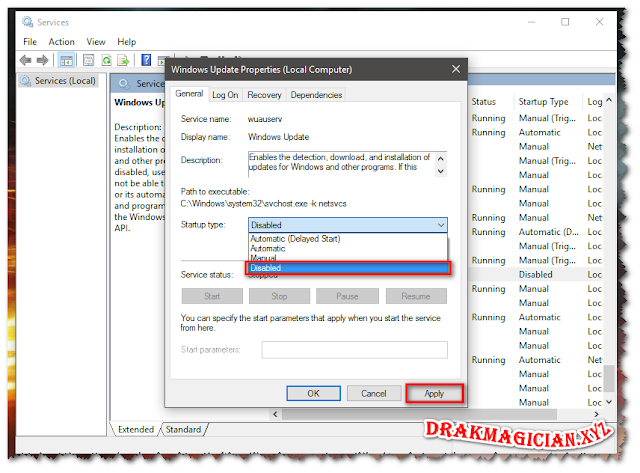Click the description box down arrow
640x473 pixels.
441,171
